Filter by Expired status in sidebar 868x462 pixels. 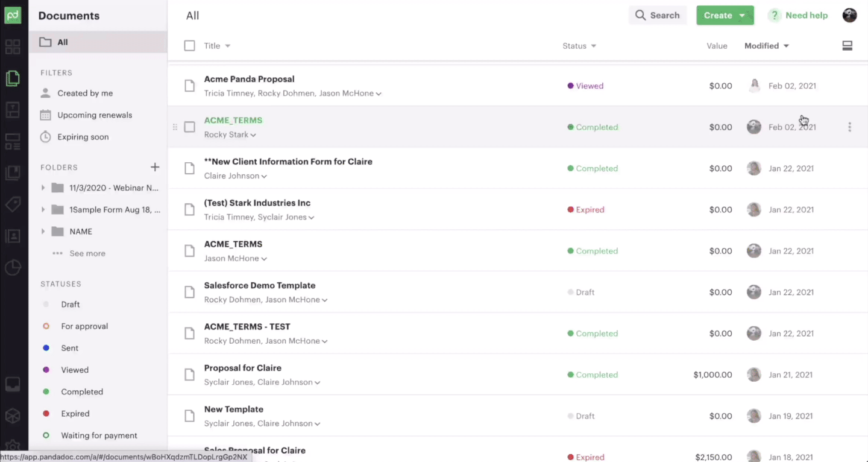coord(75,414)
